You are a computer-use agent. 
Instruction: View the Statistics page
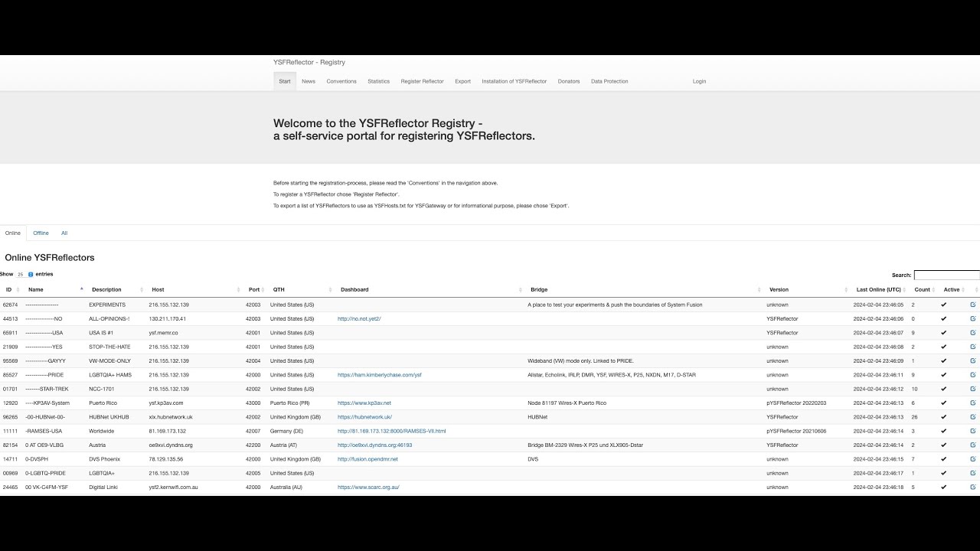(x=378, y=81)
